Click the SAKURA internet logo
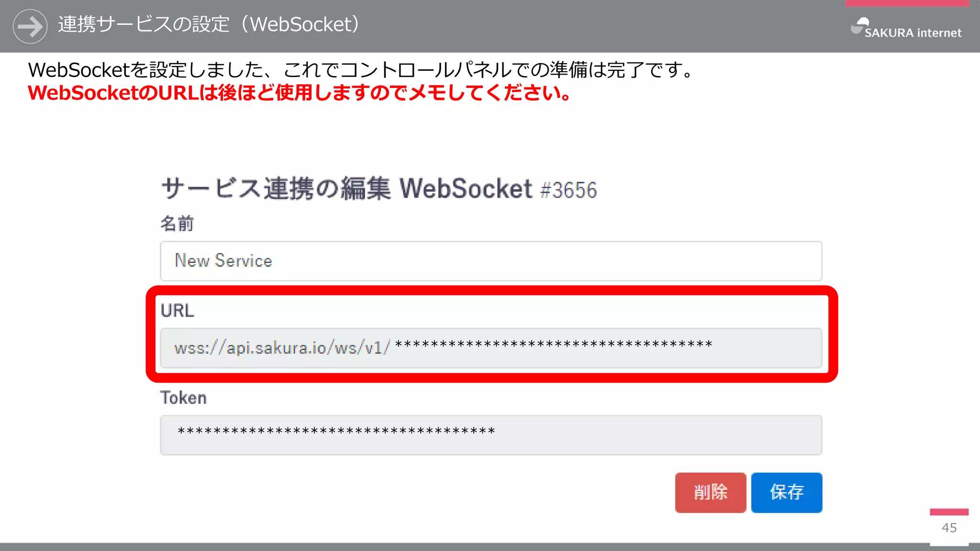Screen dimensions: 980x551 coord(906,28)
